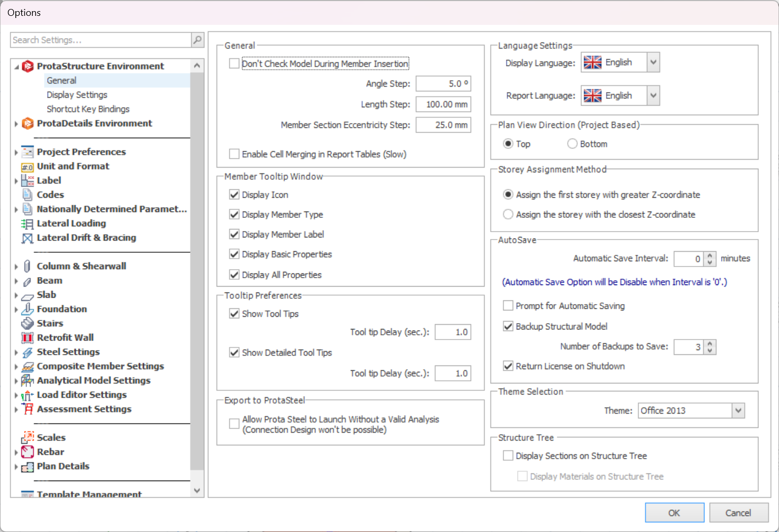This screenshot has height=532, width=779.
Task: Enable Don't Check Model During Member Insertion
Action: pyautogui.click(x=234, y=63)
